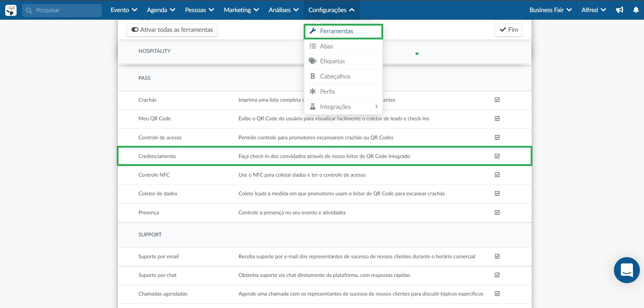Select Ferramentas from Configurações menu

[343, 31]
